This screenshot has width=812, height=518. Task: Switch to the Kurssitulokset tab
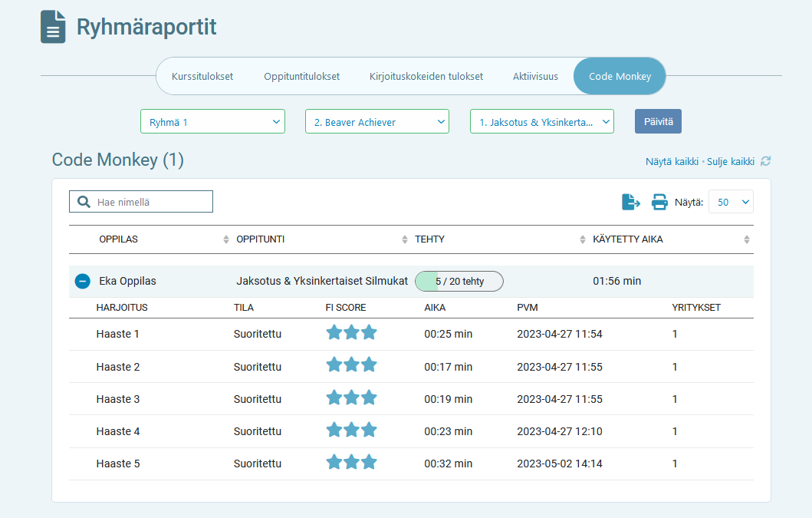202,77
